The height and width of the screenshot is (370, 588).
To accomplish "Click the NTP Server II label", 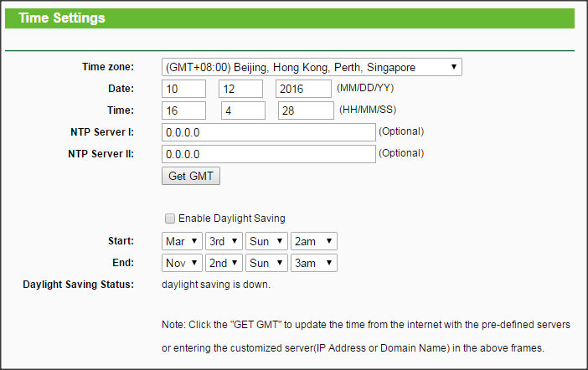I will 101,154.
